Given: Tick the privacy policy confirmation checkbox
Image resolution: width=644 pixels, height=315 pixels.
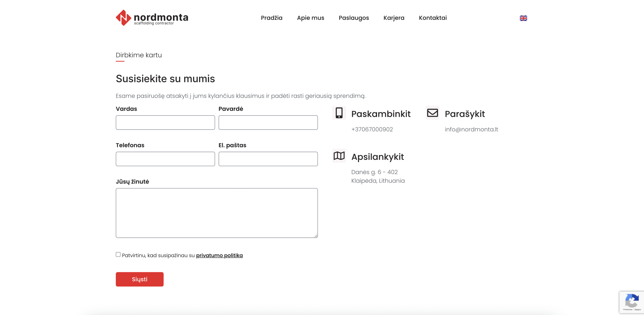Looking at the screenshot, I should [118, 255].
